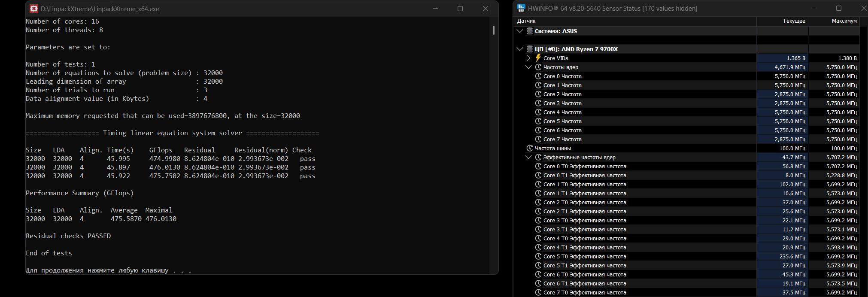Click the 476.0130 GFlops result in trial two

coord(164,167)
